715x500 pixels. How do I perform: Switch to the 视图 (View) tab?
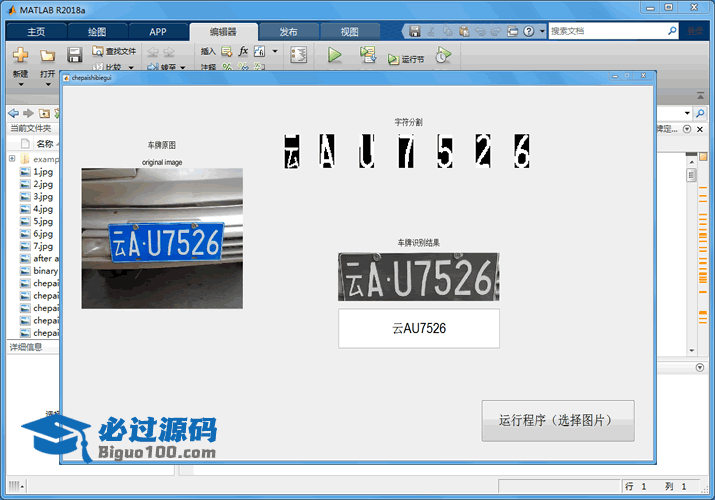click(x=350, y=32)
